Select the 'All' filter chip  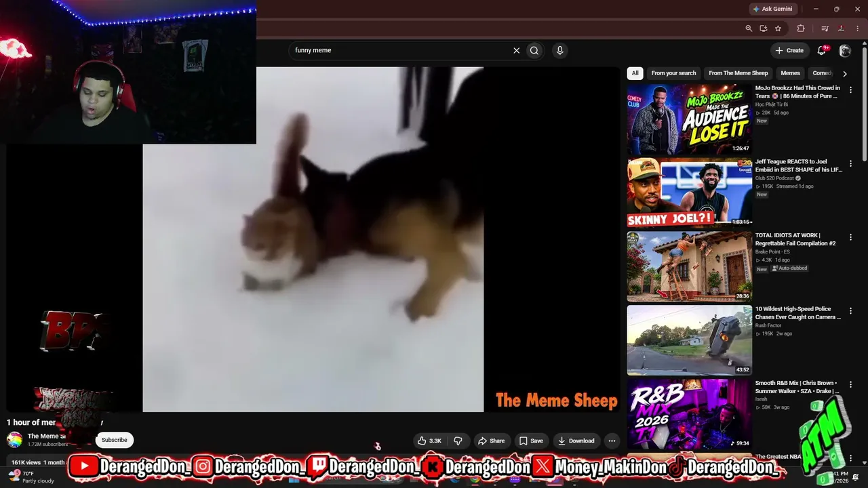[635, 73]
